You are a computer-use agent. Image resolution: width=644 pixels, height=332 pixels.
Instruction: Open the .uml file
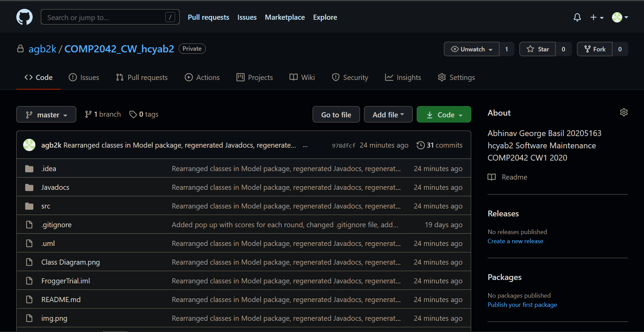48,244
